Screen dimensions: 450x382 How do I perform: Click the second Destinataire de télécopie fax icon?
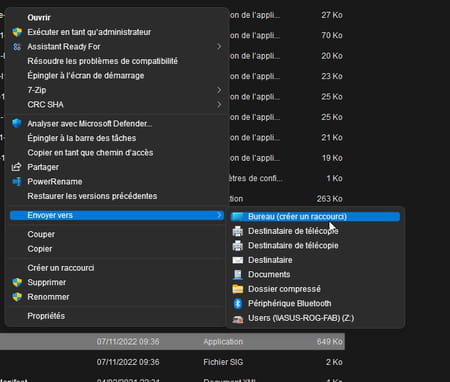click(238, 246)
